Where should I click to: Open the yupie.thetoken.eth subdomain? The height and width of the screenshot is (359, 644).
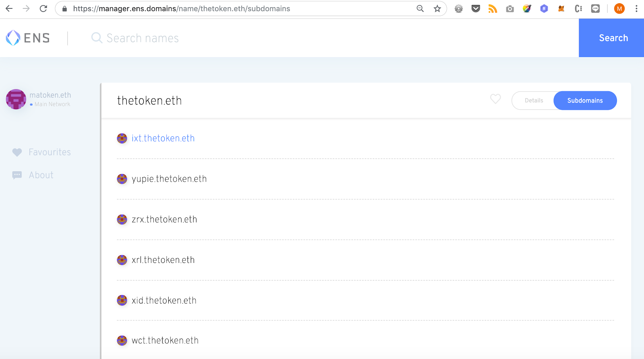pyautogui.click(x=169, y=179)
